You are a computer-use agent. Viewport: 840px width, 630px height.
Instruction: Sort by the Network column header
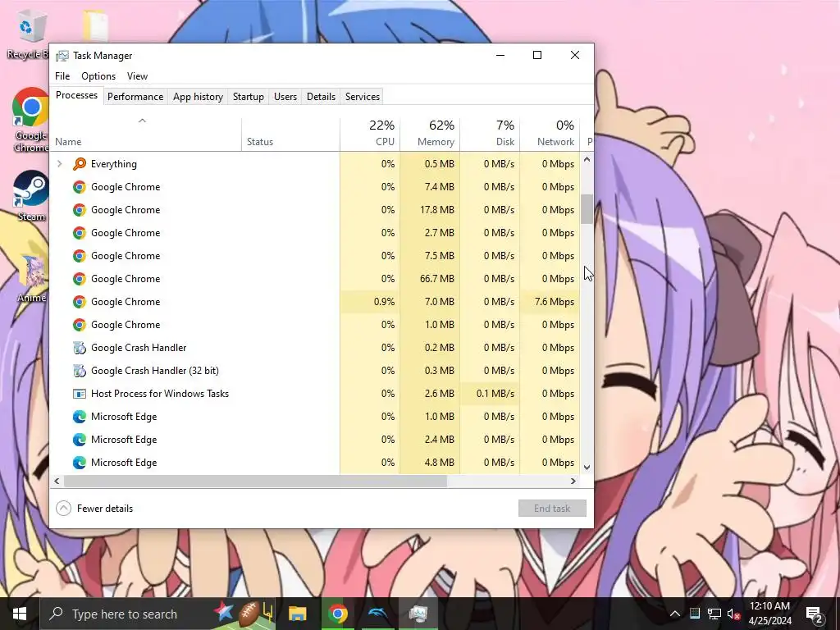point(550,135)
